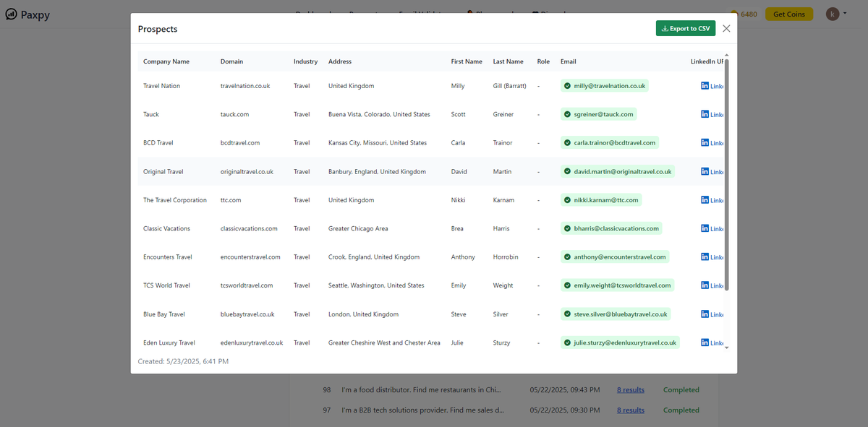
Task: Click the LinkedIn icon for Tauck
Action: 705,114
